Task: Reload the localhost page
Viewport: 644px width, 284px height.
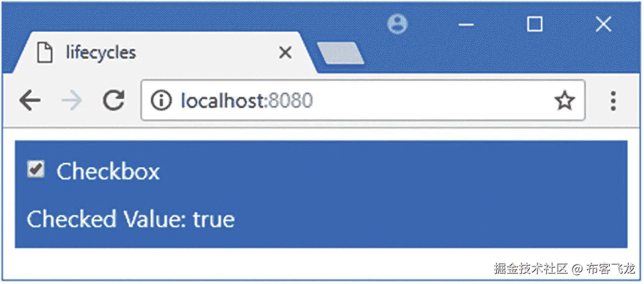Action: (114, 101)
